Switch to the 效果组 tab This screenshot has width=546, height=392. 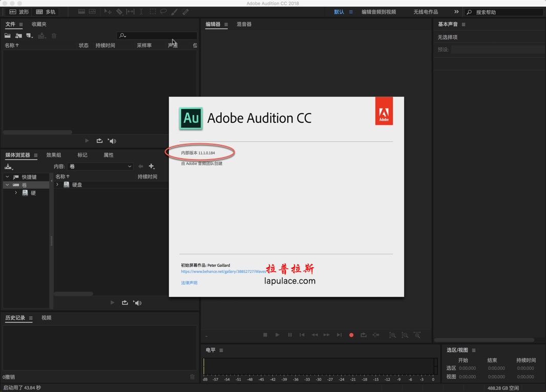tap(54, 155)
